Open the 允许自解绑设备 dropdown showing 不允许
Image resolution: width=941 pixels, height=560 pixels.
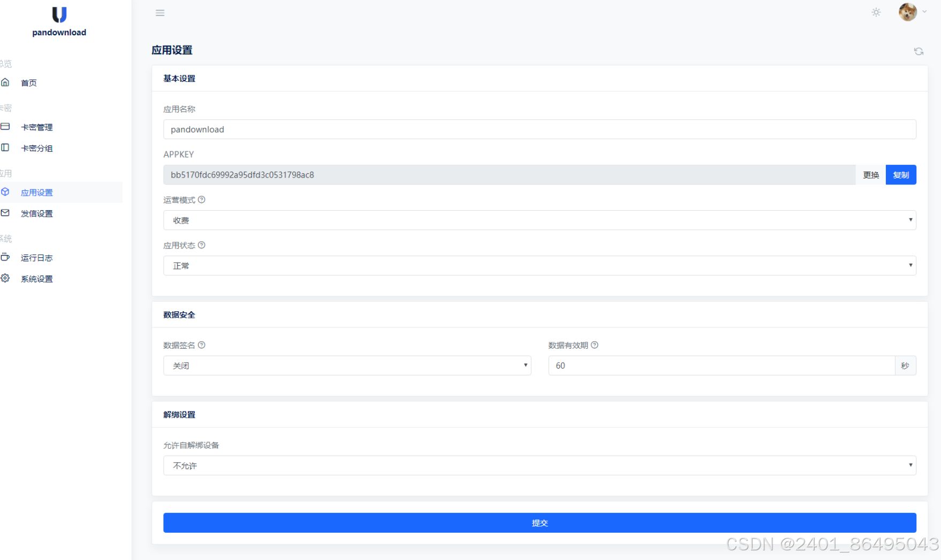pyautogui.click(x=540, y=466)
